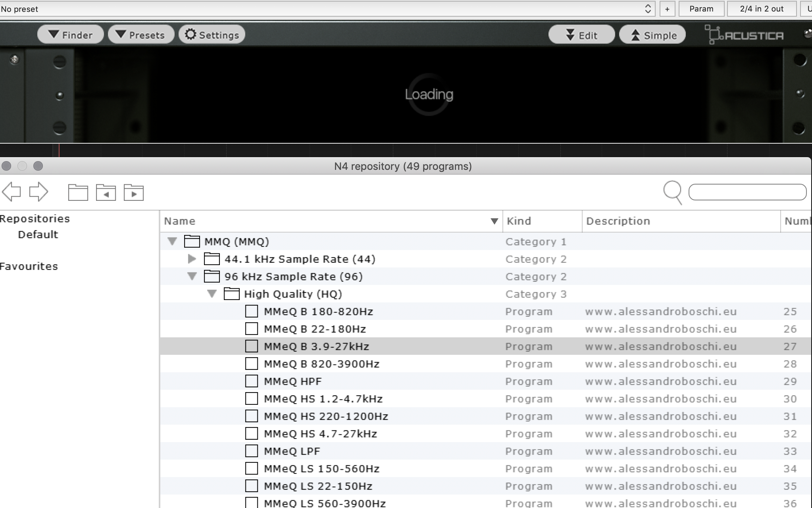The width and height of the screenshot is (812, 508).
Task: Click the folder with left-arrow icon
Action: coord(106,192)
